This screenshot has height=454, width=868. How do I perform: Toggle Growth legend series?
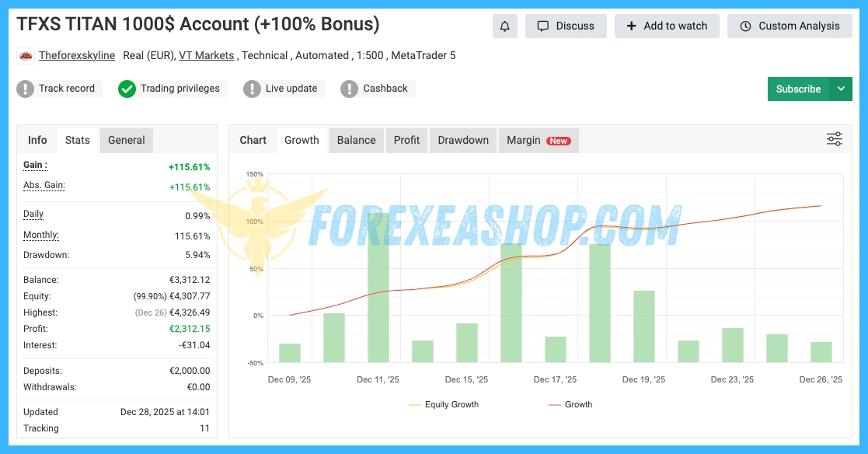570,404
